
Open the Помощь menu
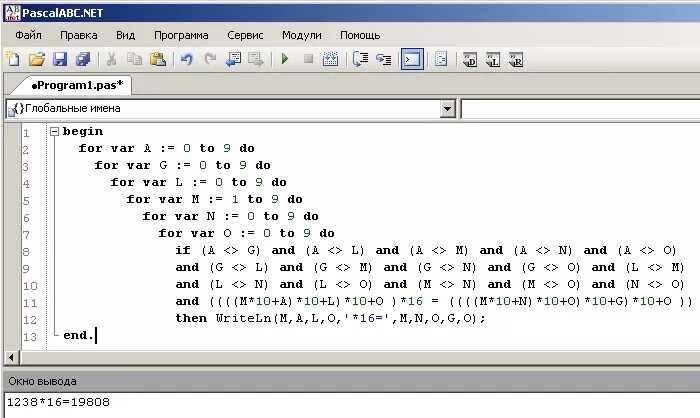[x=360, y=35]
